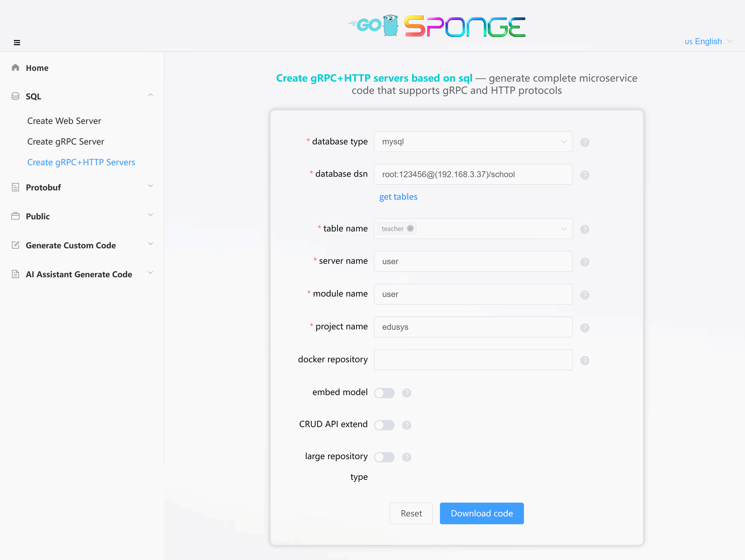This screenshot has width=745, height=560.
Task: Open the database type mysql dropdown
Action: 473,141
